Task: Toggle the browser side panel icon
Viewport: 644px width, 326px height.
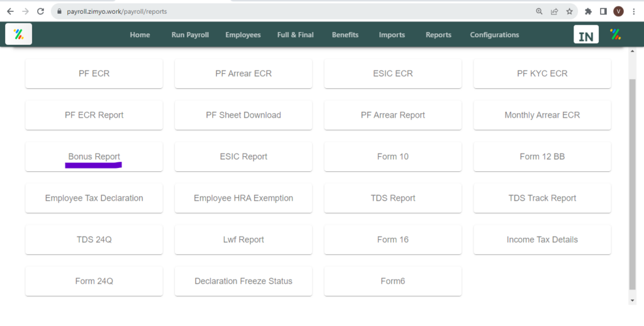Action: tap(603, 11)
